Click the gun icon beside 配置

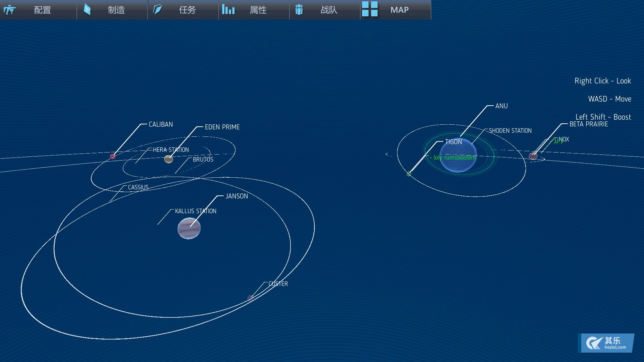click(x=10, y=10)
